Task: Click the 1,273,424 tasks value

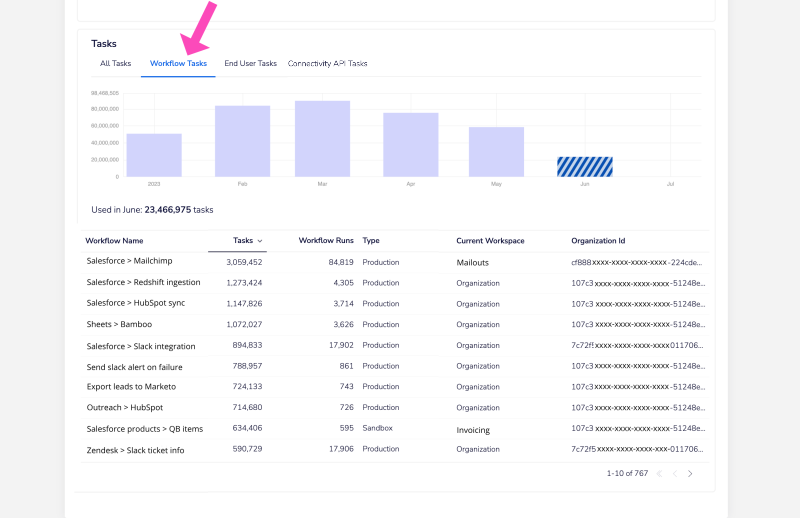Action: coord(244,283)
